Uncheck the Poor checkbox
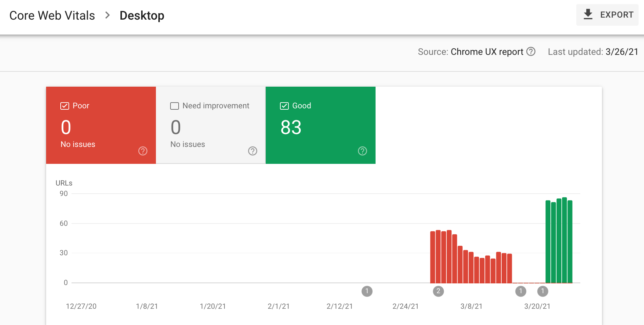Screen dimensions: 644x325 click(64, 106)
